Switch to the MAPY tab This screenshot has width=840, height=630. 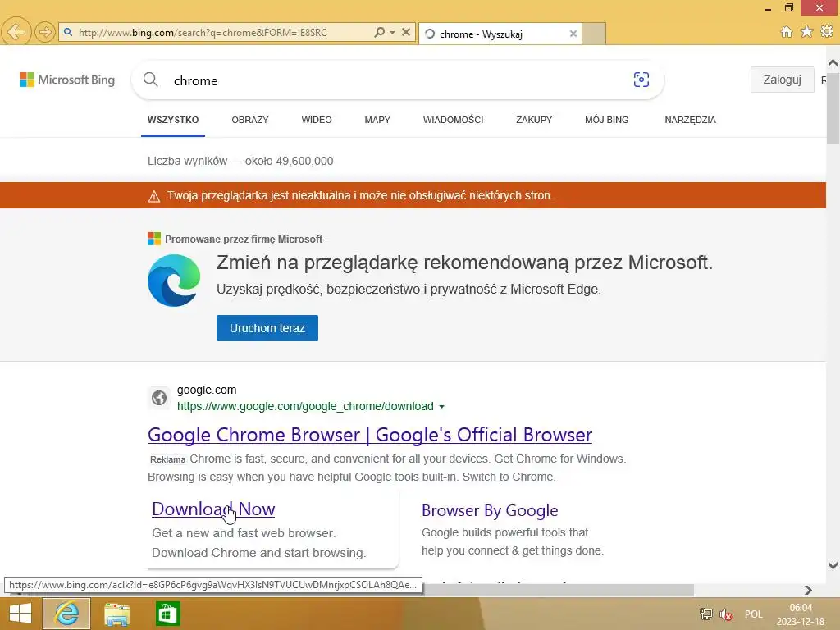pos(377,120)
